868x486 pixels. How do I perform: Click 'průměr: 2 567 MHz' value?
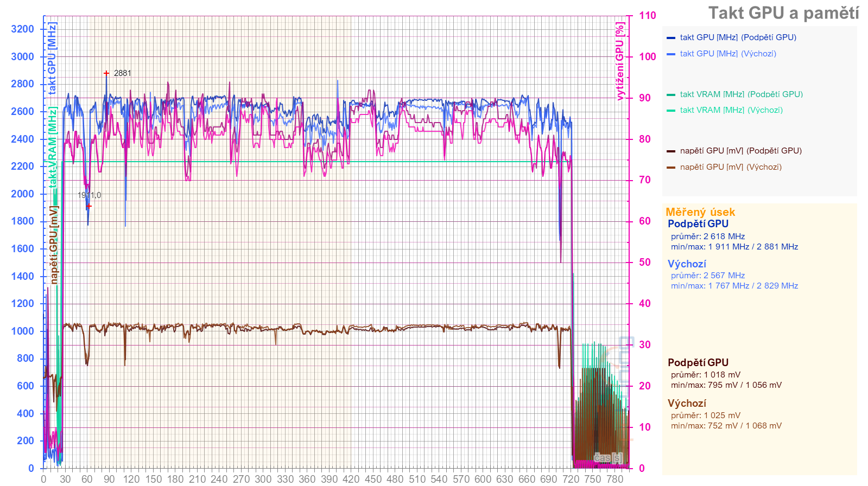tap(708, 276)
